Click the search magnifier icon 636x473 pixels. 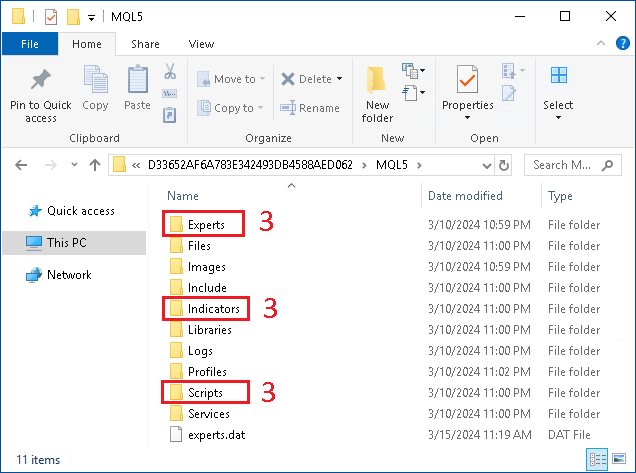608,165
